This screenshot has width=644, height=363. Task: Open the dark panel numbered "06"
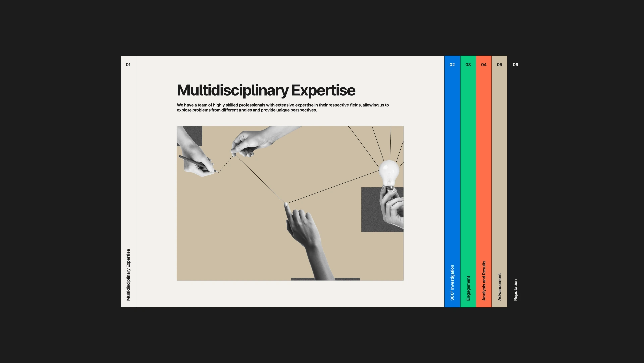tap(515, 65)
